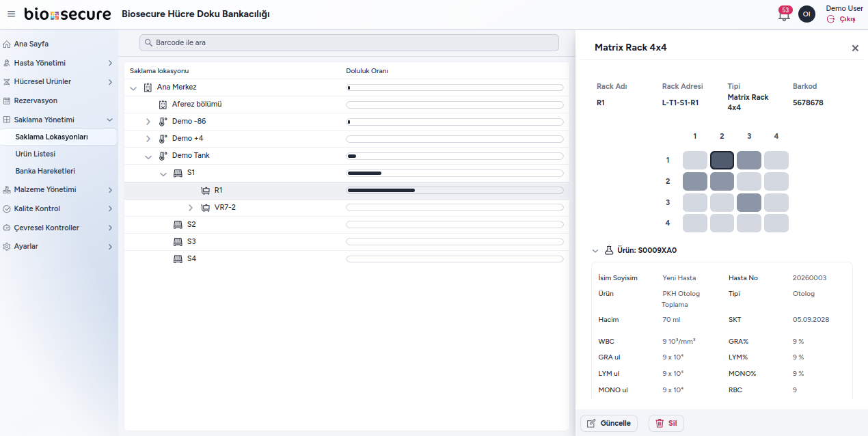
Task: Click the Demo -86 thermometer icon
Action: pos(163,122)
